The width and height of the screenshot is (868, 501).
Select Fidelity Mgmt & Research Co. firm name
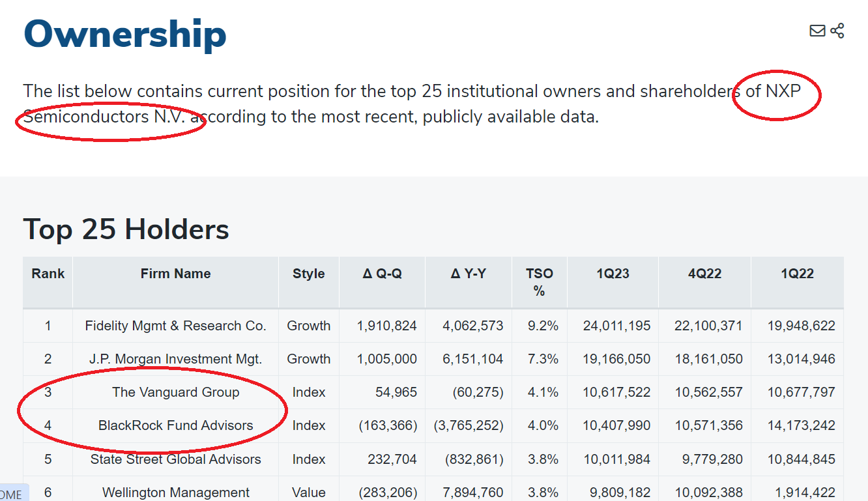click(175, 326)
